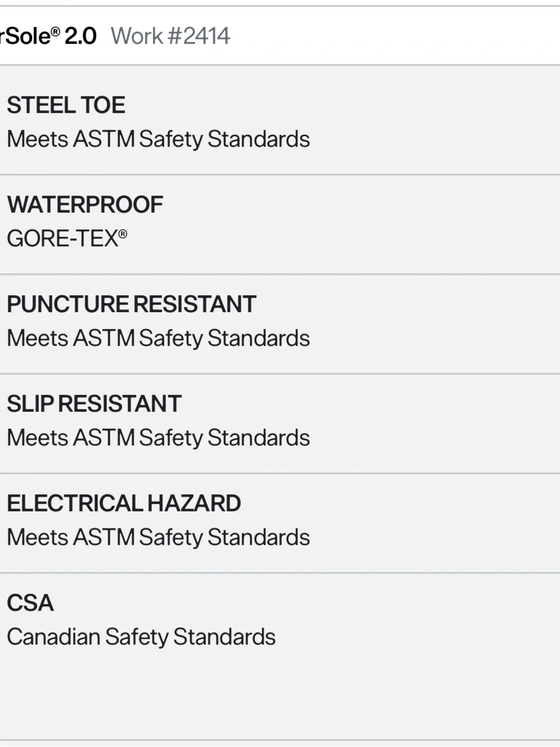Click the word Work in the header
The width and height of the screenshot is (560, 747).
tap(137, 36)
